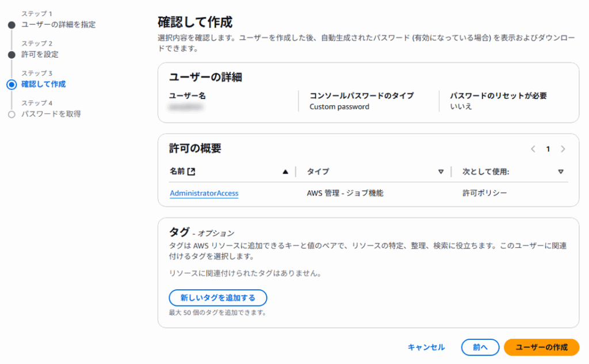589x364 pixels.
Task: Jump to パスワードを取得 step
Action: (x=51, y=114)
